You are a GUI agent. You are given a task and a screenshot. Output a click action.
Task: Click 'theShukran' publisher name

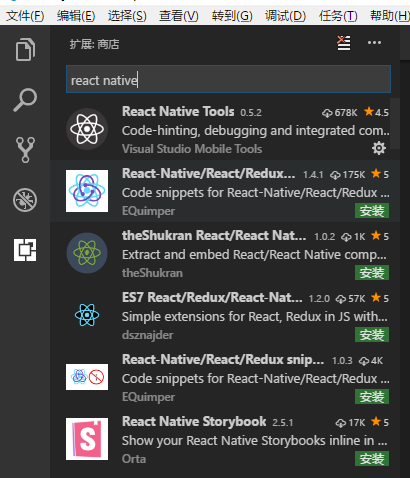[152, 273]
